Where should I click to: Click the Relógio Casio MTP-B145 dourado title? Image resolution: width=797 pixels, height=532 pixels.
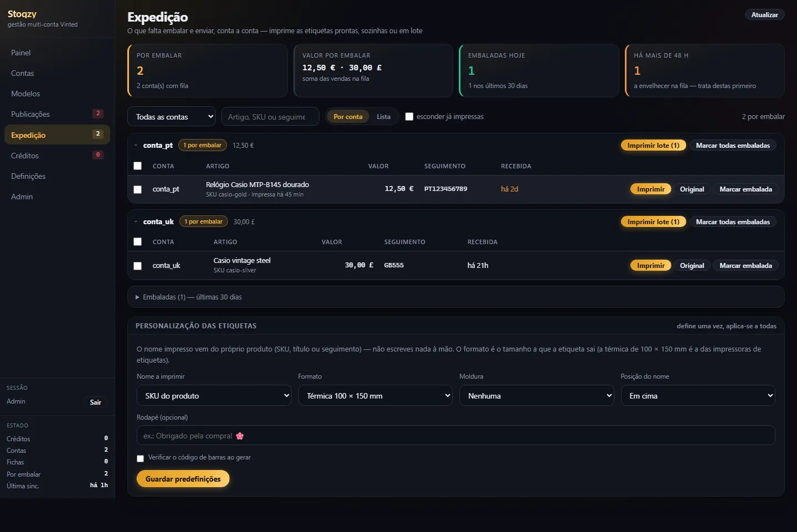[x=257, y=184]
